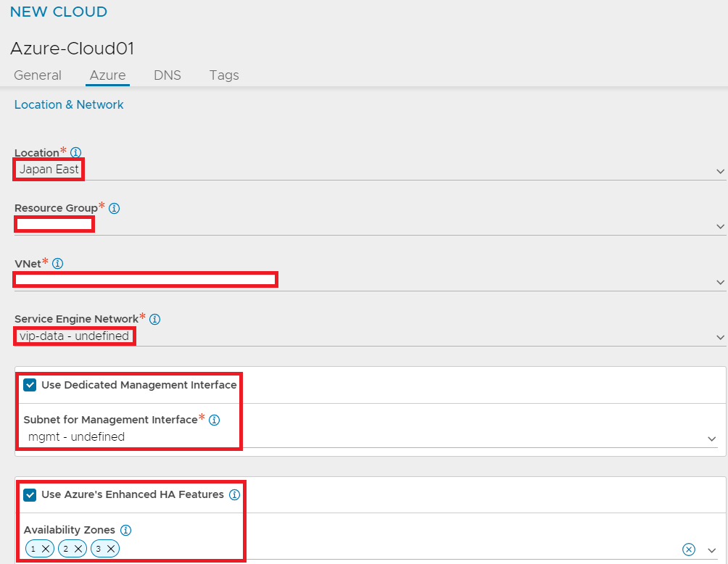
Task: Click the Availability Zones info icon
Action: point(126,530)
